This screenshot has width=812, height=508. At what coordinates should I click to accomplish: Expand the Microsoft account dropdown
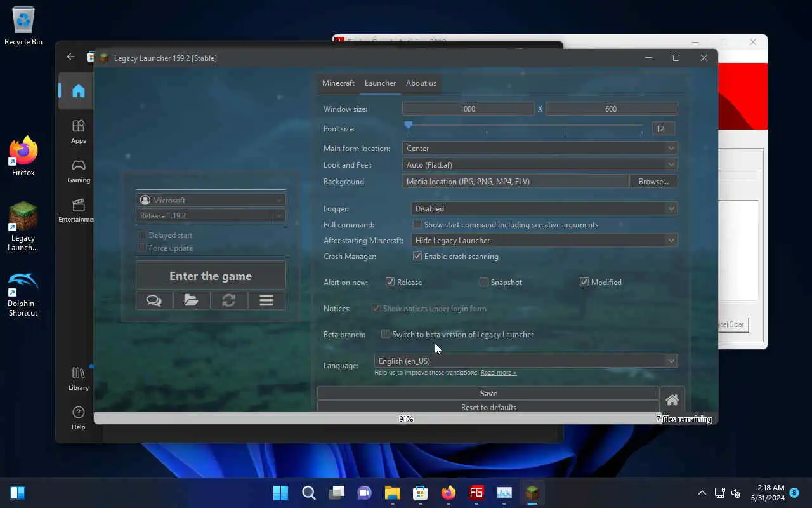pos(211,200)
